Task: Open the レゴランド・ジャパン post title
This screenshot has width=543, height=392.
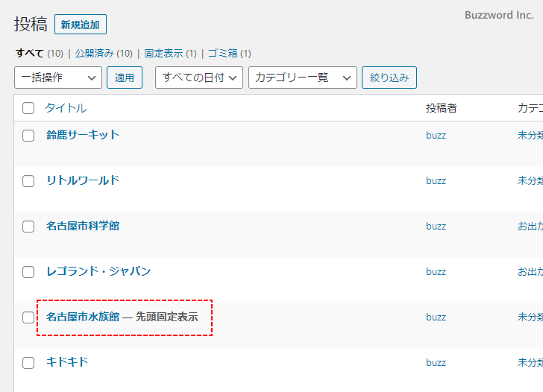Action: coord(98,271)
